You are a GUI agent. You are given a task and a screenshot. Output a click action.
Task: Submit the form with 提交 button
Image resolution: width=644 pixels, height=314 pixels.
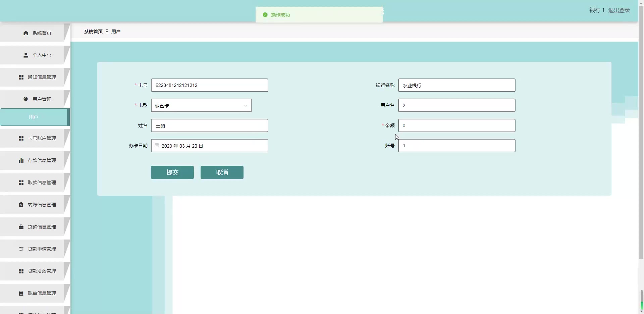click(172, 172)
